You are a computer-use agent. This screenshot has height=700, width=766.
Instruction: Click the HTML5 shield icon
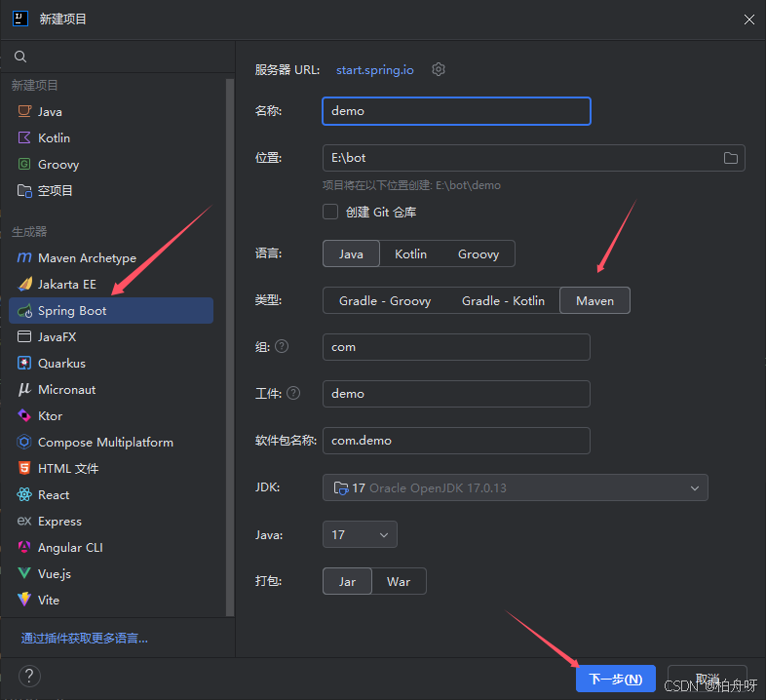tap(24, 468)
